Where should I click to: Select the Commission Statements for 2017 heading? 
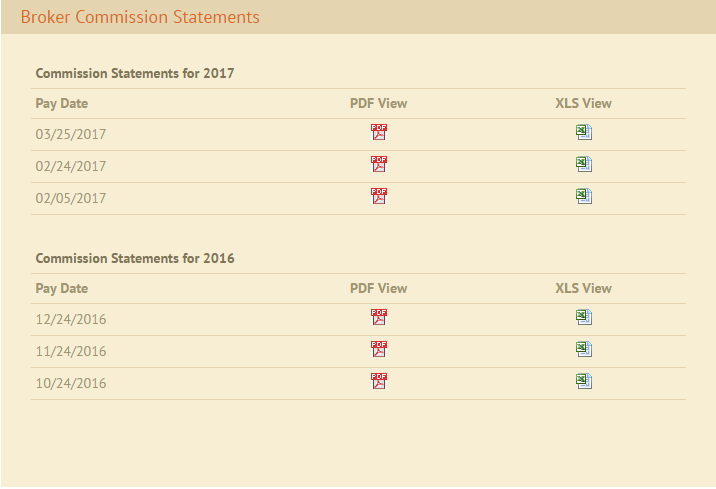click(x=135, y=73)
